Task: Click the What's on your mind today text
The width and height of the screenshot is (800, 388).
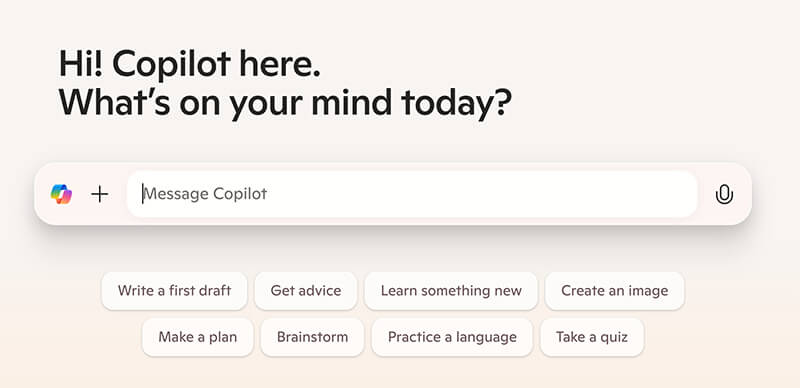Action: (x=285, y=105)
